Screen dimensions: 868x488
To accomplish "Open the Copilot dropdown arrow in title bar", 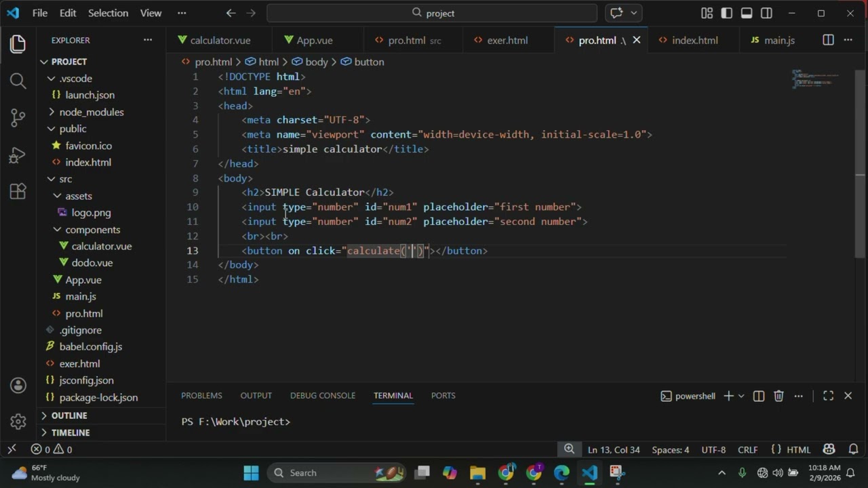I will pos(634,13).
